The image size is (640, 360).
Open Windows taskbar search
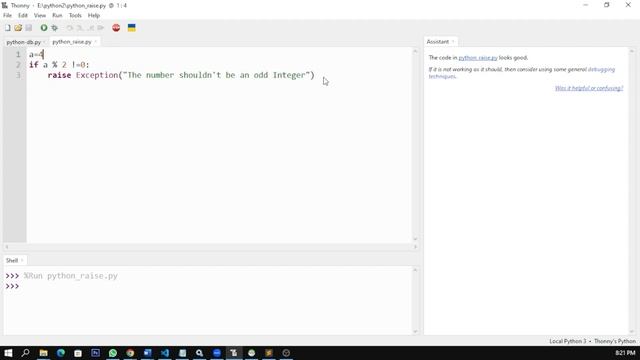pyautogui.click(x=25, y=353)
